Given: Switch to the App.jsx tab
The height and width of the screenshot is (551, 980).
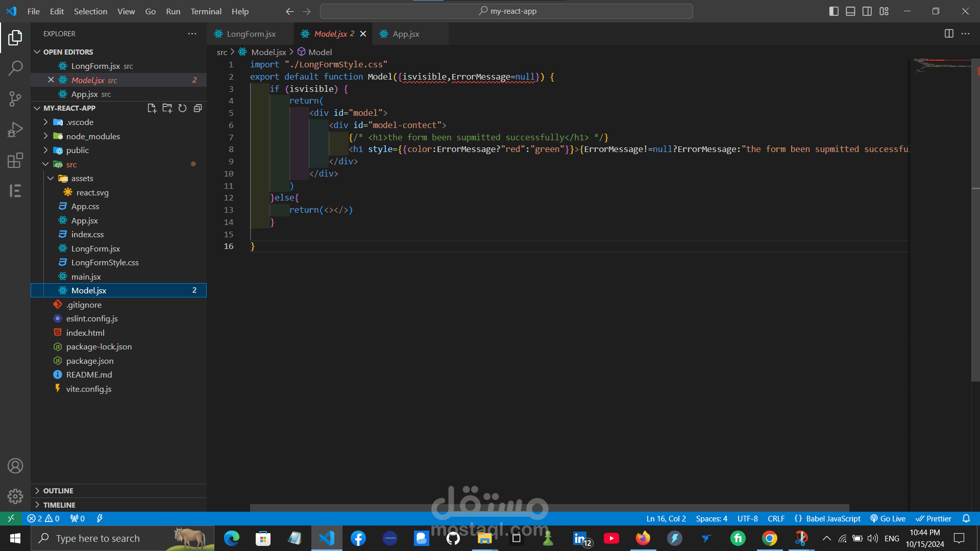Looking at the screenshot, I should [406, 34].
